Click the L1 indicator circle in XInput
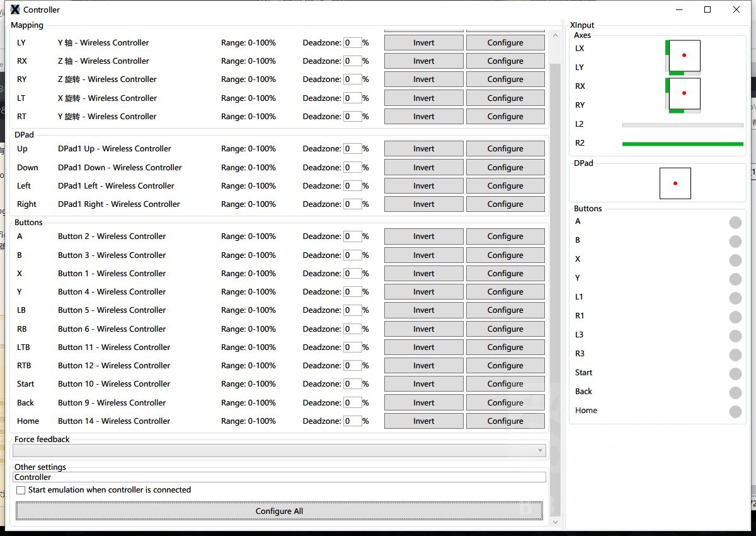756x536 pixels. click(x=735, y=298)
